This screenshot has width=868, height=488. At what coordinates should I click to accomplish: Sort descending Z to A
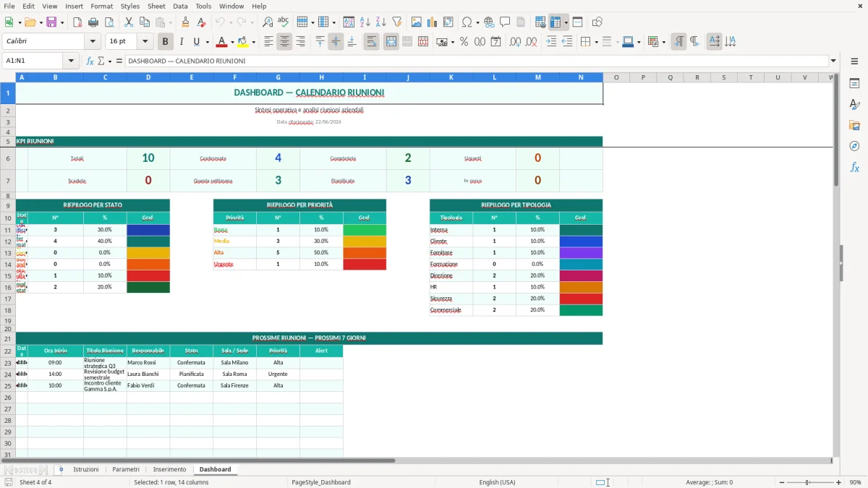pos(380,22)
